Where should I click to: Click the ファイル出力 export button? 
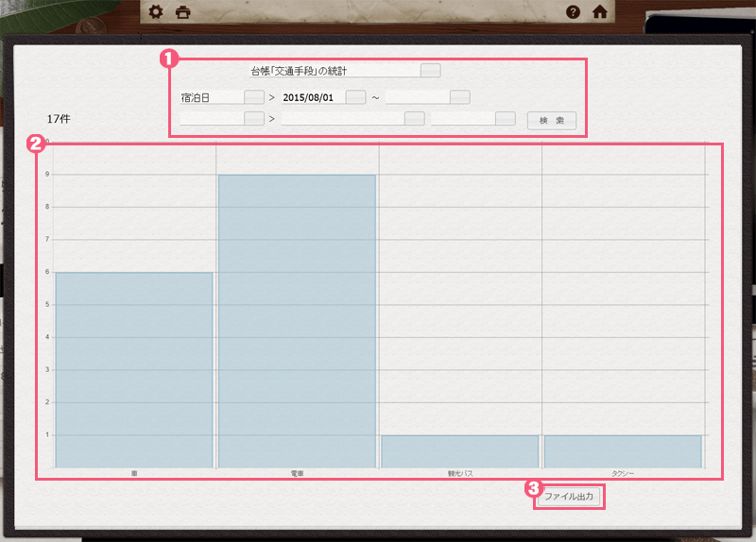570,497
